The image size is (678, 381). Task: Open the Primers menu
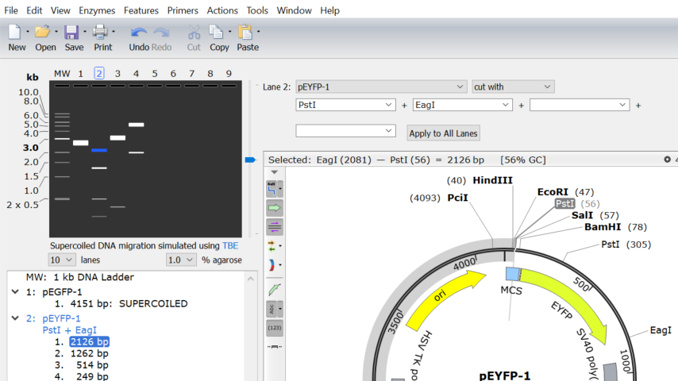click(182, 10)
